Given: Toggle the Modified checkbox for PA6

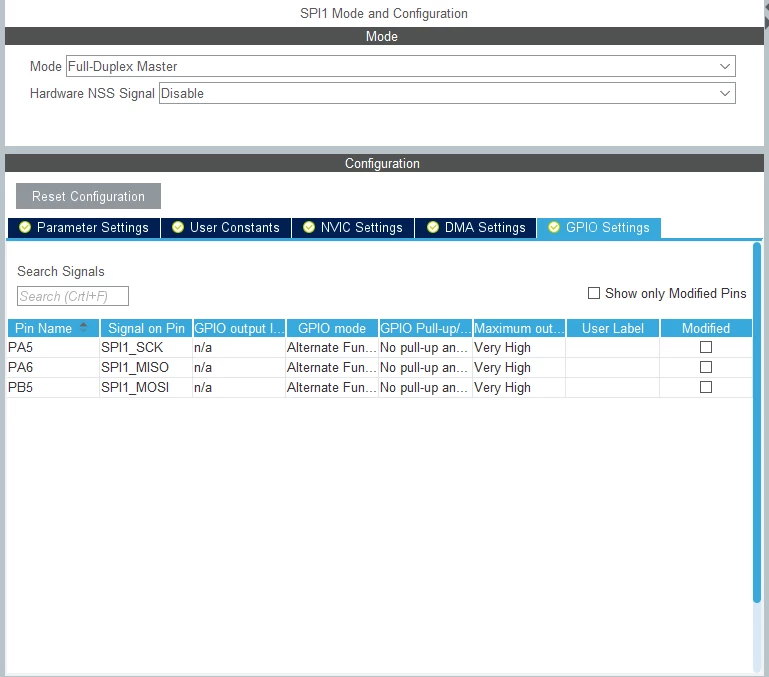Looking at the screenshot, I should tap(706, 367).
